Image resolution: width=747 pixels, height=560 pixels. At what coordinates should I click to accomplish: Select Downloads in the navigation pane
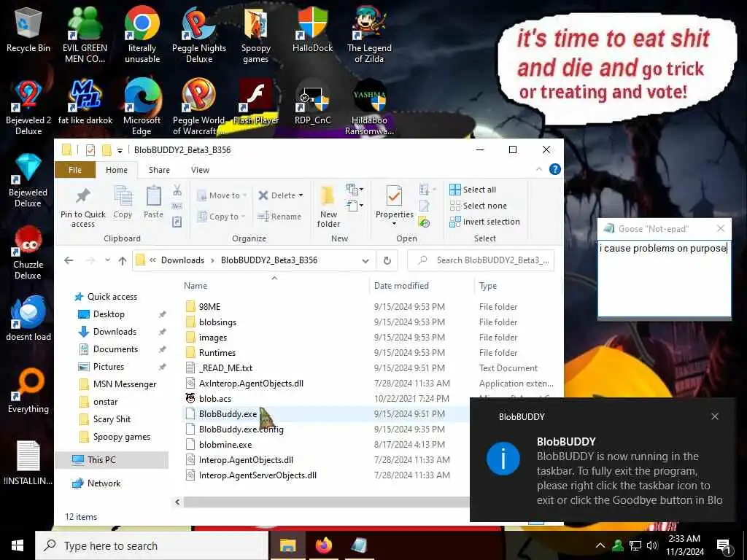pyautogui.click(x=115, y=332)
